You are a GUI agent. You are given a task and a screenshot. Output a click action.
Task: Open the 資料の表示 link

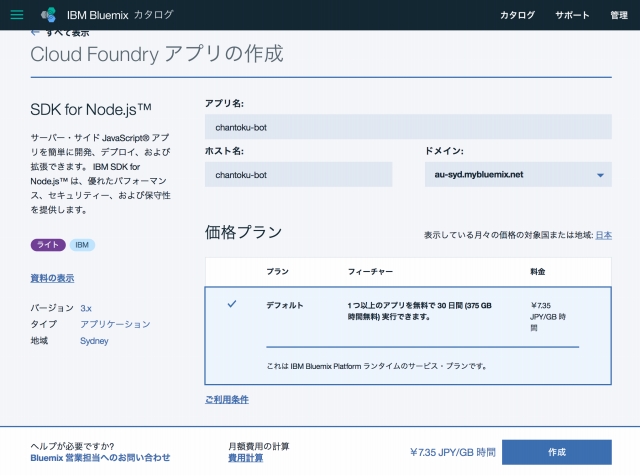52,278
